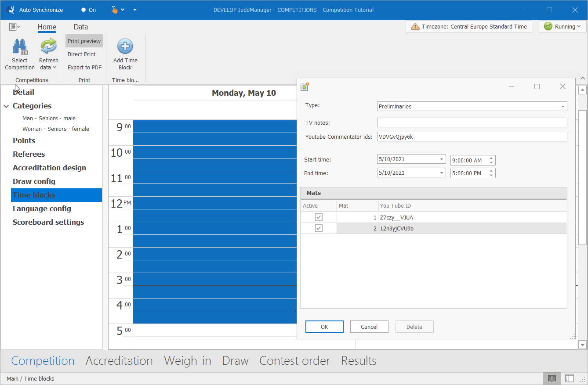Click the timezone warning triangle icon
The height and width of the screenshot is (385, 588).
(x=415, y=26)
